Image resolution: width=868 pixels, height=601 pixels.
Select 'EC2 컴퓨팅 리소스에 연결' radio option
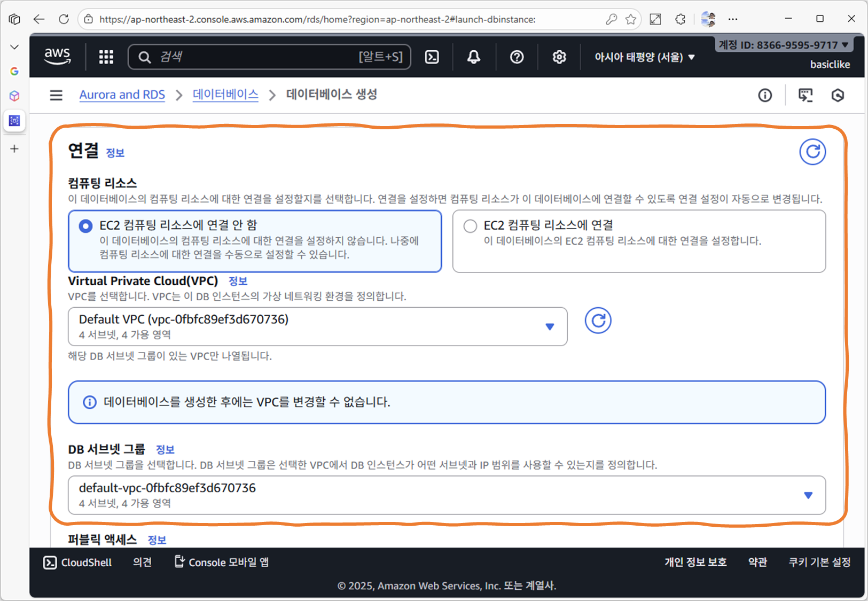470,226
